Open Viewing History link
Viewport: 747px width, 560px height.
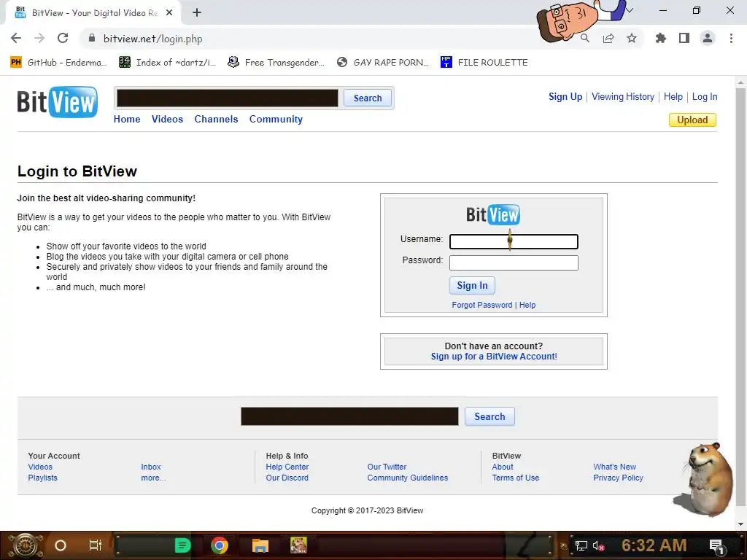tap(623, 97)
